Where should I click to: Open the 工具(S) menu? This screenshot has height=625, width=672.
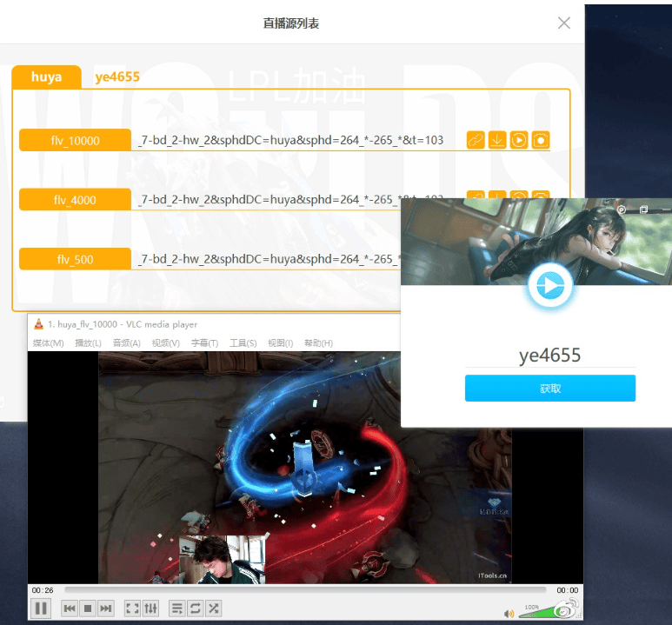tap(243, 343)
